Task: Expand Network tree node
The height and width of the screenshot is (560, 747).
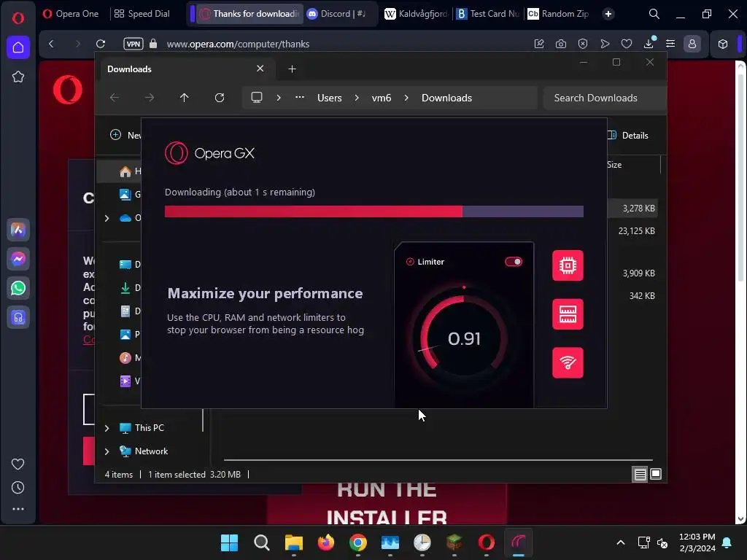Action: pos(107,451)
